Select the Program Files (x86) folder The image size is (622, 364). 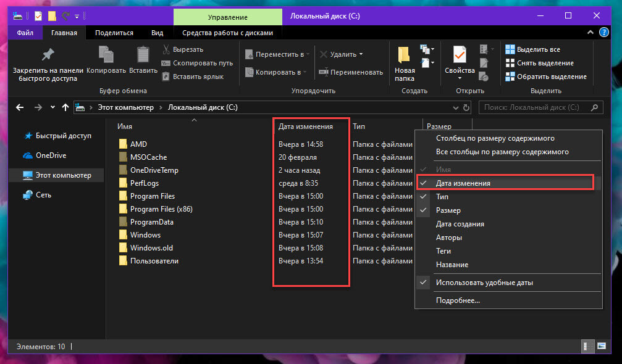pos(161,209)
